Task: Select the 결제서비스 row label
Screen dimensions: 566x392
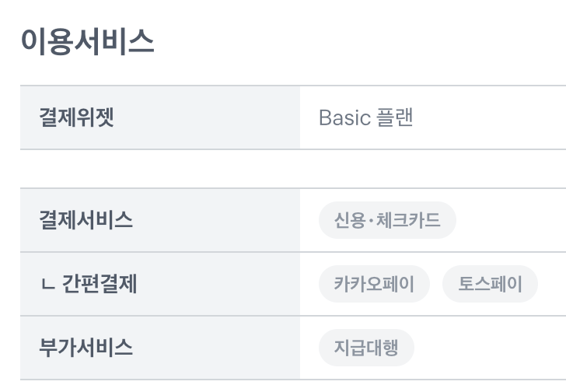Action: (x=86, y=220)
